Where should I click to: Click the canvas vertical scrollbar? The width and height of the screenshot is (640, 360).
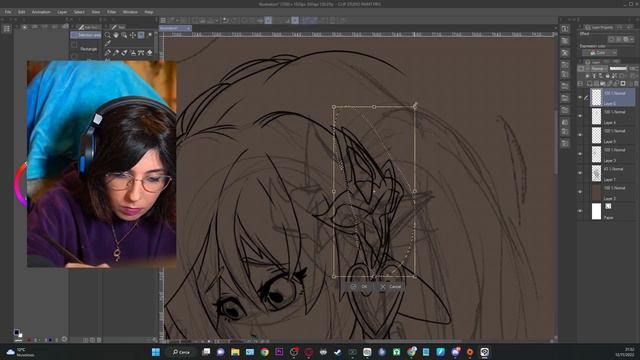point(556,143)
